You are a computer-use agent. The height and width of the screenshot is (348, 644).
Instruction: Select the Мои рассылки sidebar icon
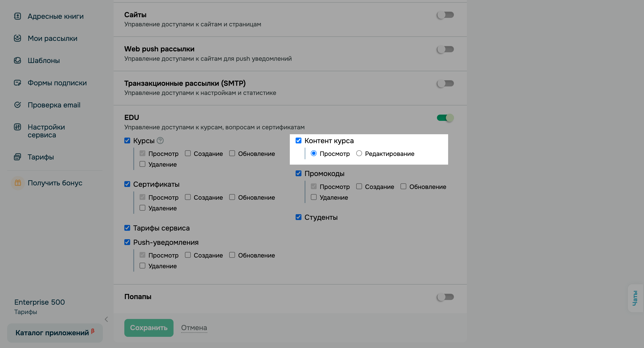coord(17,38)
